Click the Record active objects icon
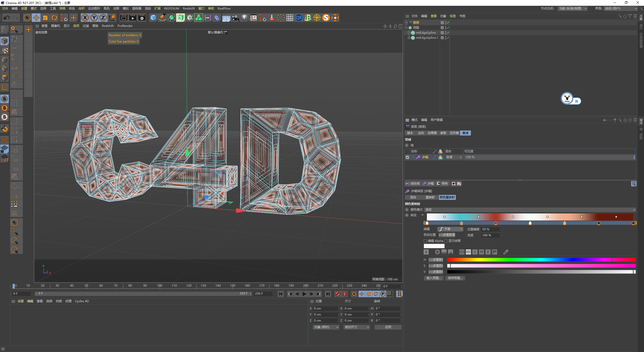Screen dimensions: 644x352 click(x=338, y=294)
